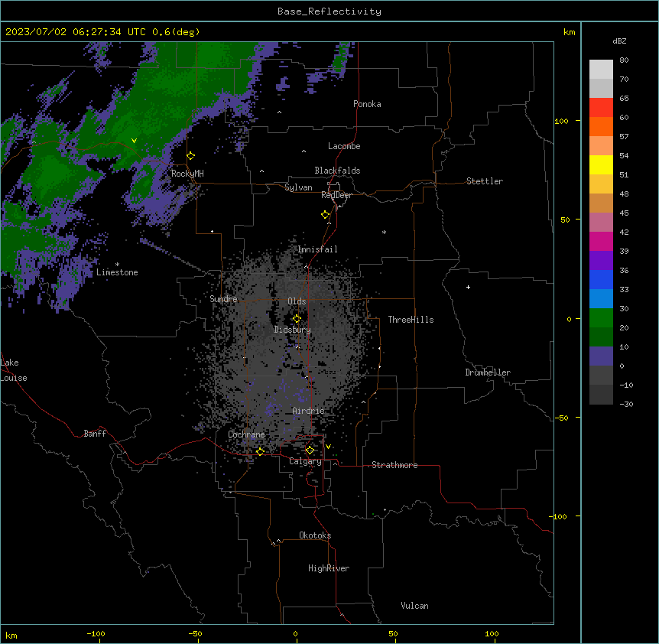The height and width of the screenshot is (644, 659).
Task: Click the Banff map label
Action: [x=95, y=434]
